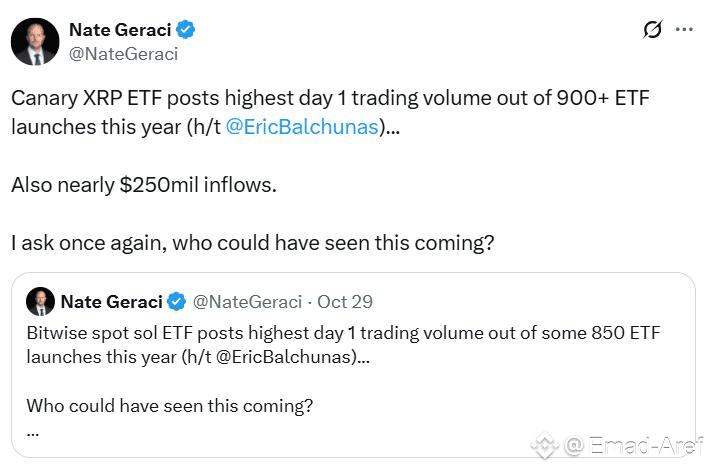Image resolution: width=710 pixels, height=471 pixels.
Task: Open the quoted tweet's @NateGeraci handle
Action: [x=247, y=302]
